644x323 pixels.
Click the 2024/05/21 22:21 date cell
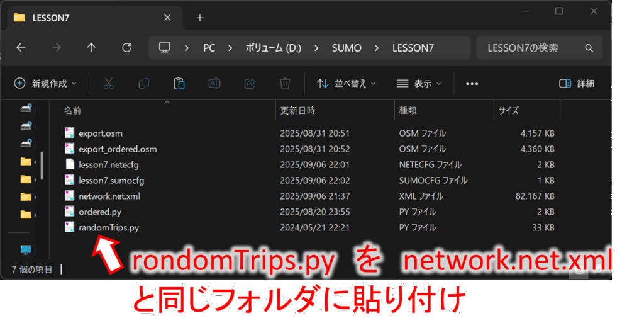(314, 227)
